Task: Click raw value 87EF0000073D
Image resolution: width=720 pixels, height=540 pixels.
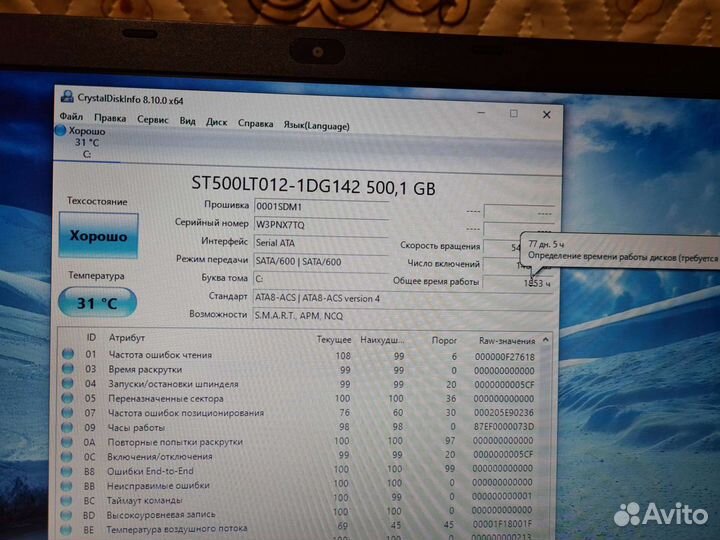Action: pos(504,427)
